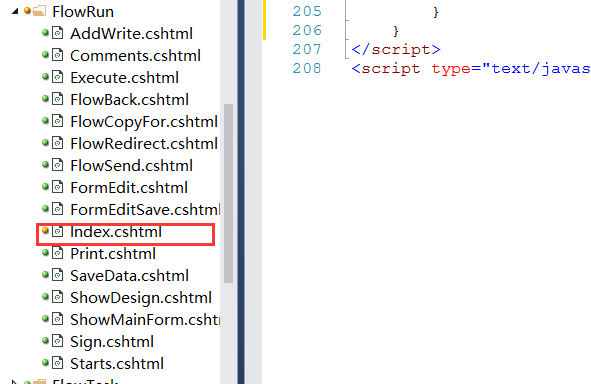This screenshot has width=591, height=384.
Task: Click the AddWrite.cshtml file icon
Action: (x=57, y=33)
